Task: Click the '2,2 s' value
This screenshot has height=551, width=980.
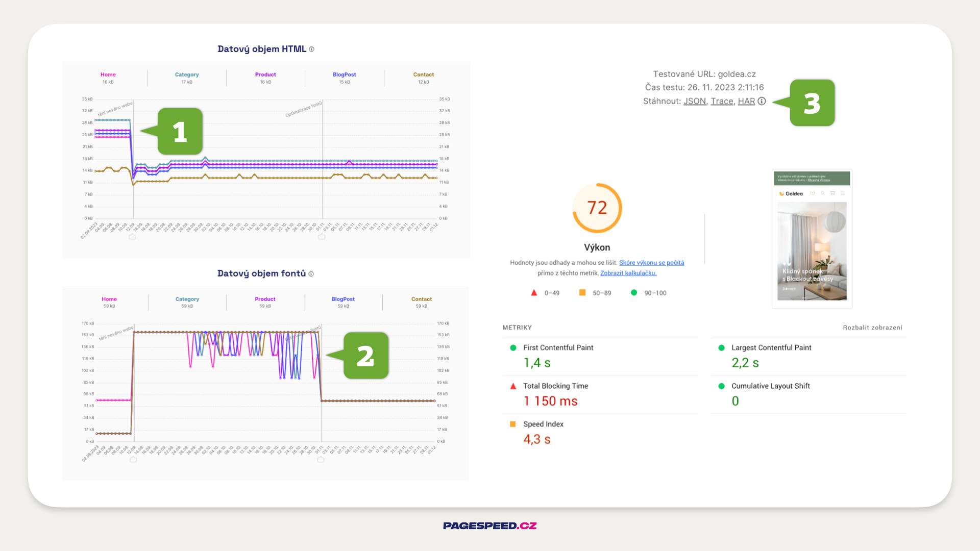Action: point(745,363)
